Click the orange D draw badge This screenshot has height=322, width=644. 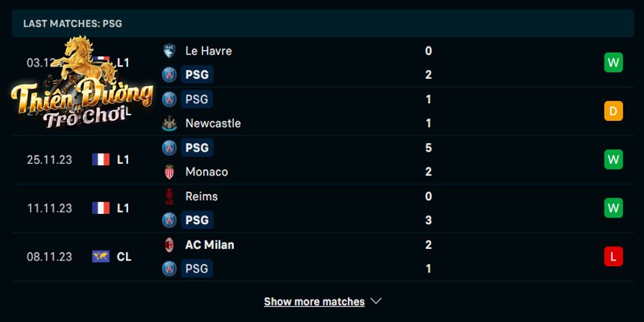tap(613, 112)
